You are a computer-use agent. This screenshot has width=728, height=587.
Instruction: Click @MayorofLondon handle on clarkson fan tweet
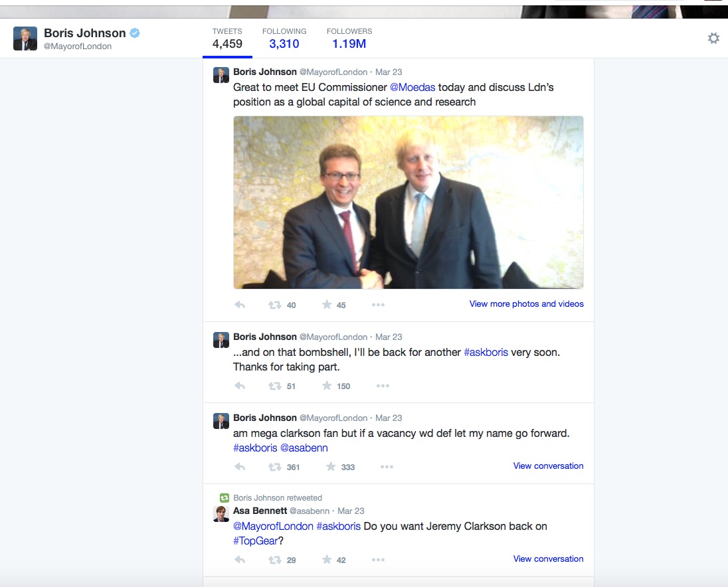(333, 418)
